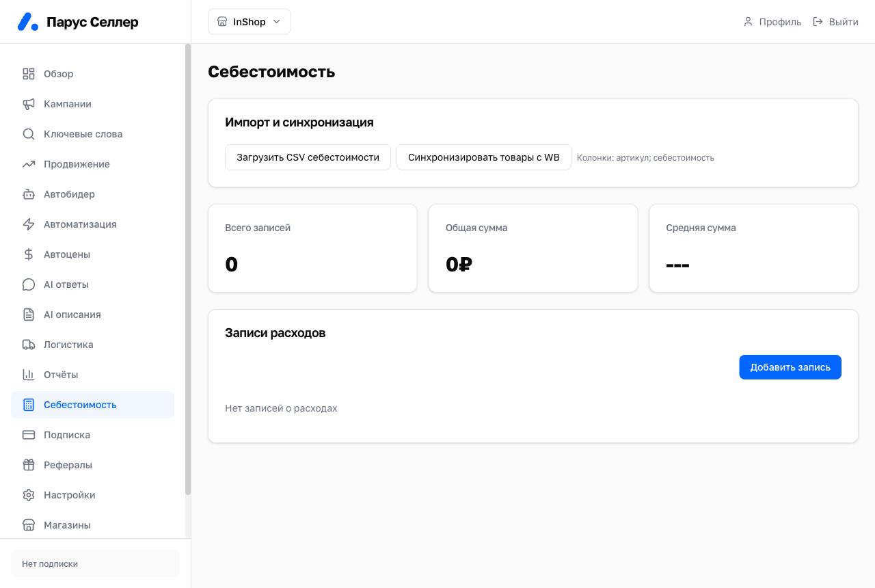This screenshot has height=588, width=875.
Task: Click the Кампании megaphone icon
Action: coord(29,104)
